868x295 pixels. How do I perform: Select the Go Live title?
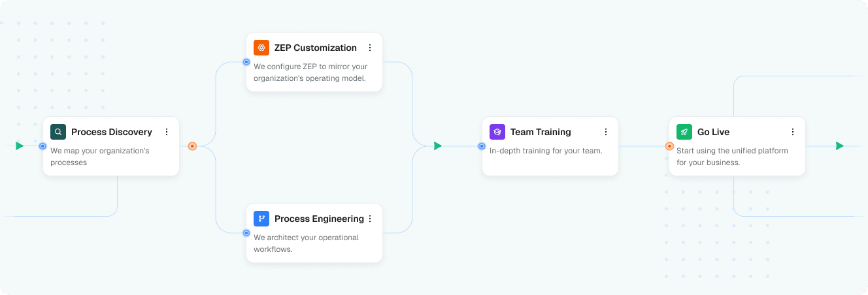(714, 132)
